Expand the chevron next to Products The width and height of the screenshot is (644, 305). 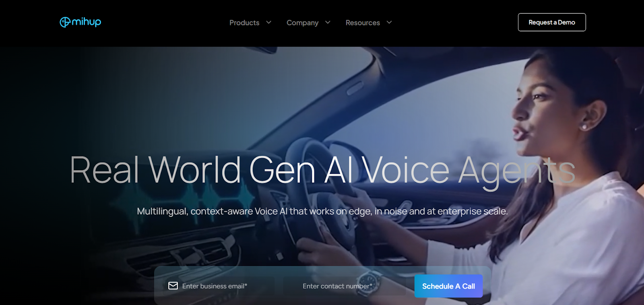click(x=269, y=23)
